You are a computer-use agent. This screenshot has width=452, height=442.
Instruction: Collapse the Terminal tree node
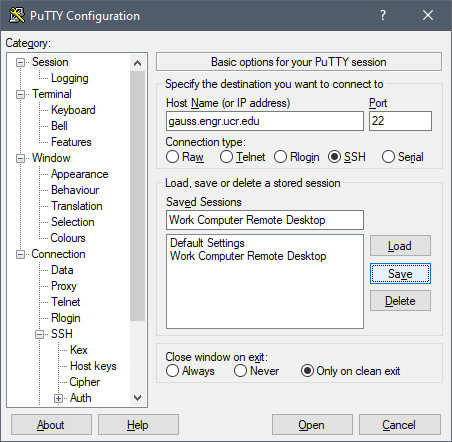click(21, 94)
